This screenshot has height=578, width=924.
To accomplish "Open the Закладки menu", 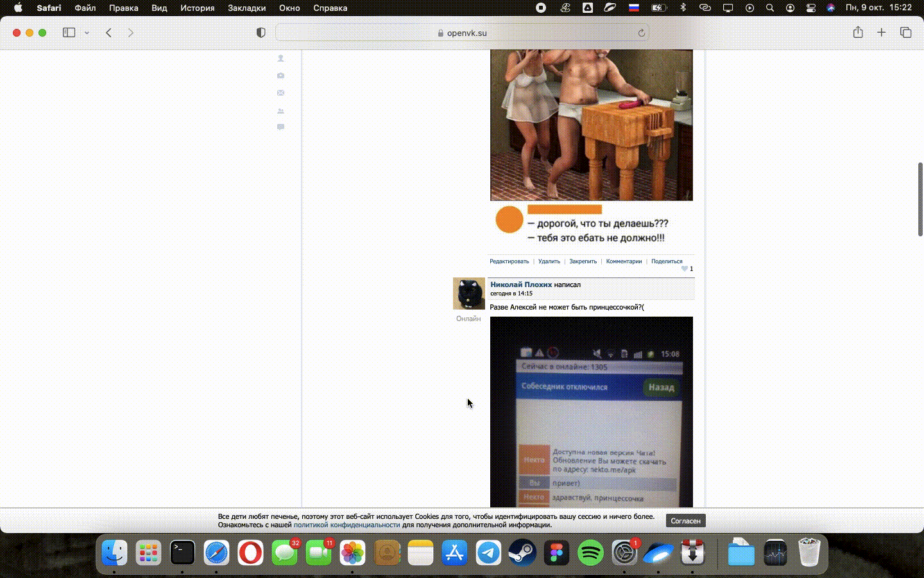I will click(x=246, y=8).
